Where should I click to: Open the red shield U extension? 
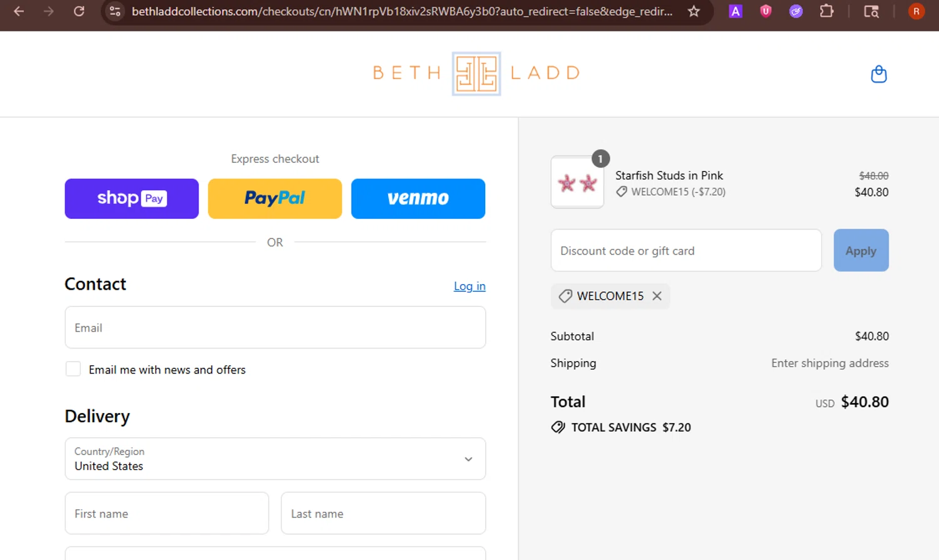[766, 11]
